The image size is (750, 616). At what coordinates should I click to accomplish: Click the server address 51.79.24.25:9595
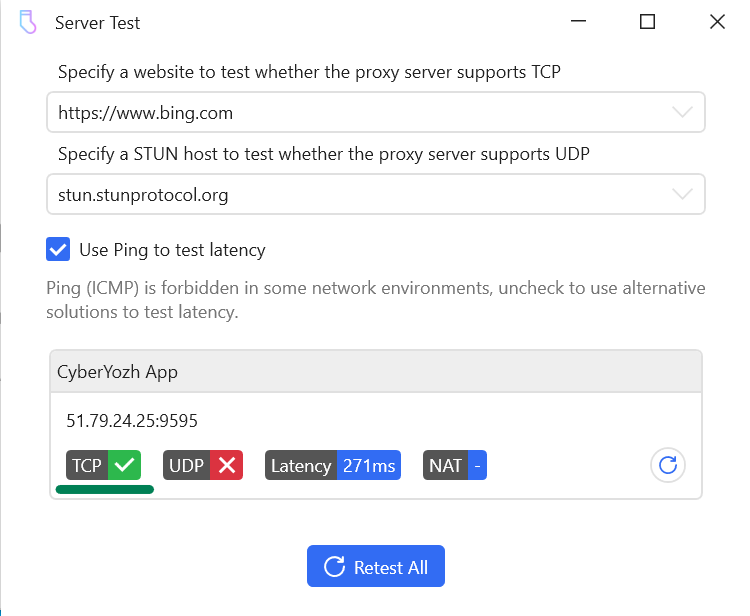[132, 420]
